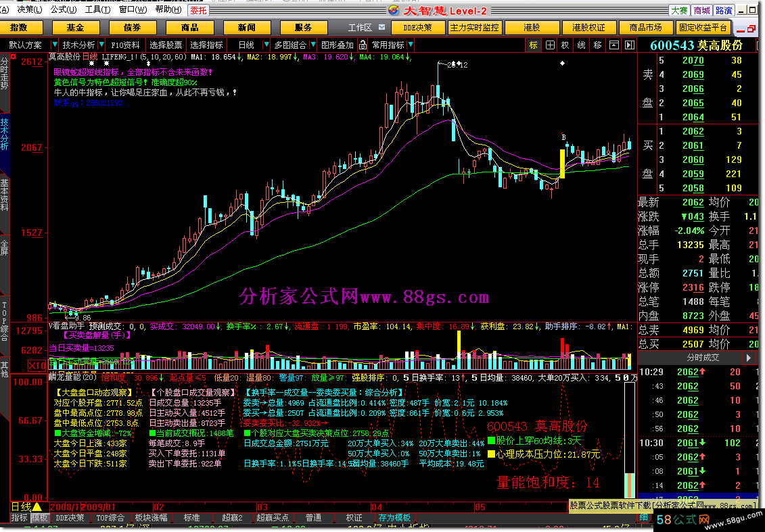Click the 商城 store button
The width and height of the screenshot is (765, 532).
click(701, 10)
